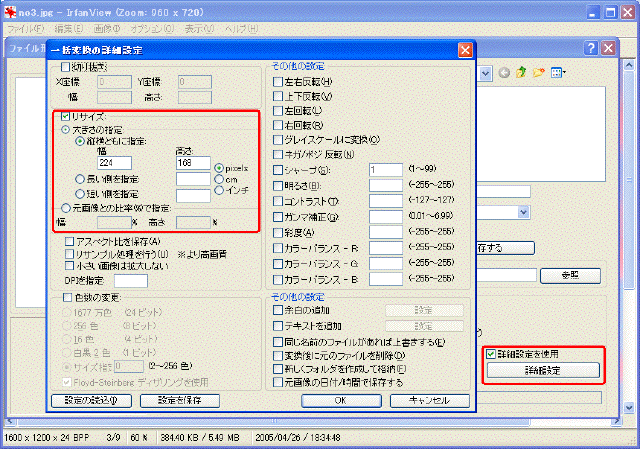This screenshot has width=640, height=449.
Task: Close the 一括変換の詳細設定 dialog
Action: click(x=465, y=49)
